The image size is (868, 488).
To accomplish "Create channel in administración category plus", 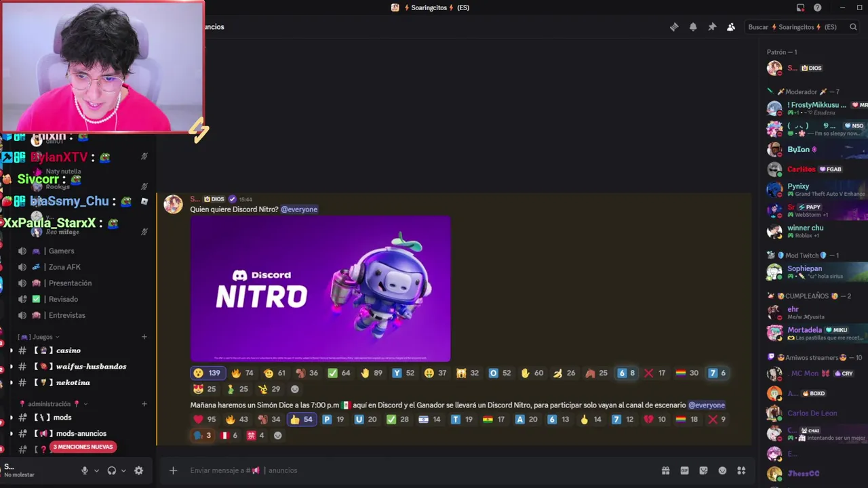I will pos(144,404).
